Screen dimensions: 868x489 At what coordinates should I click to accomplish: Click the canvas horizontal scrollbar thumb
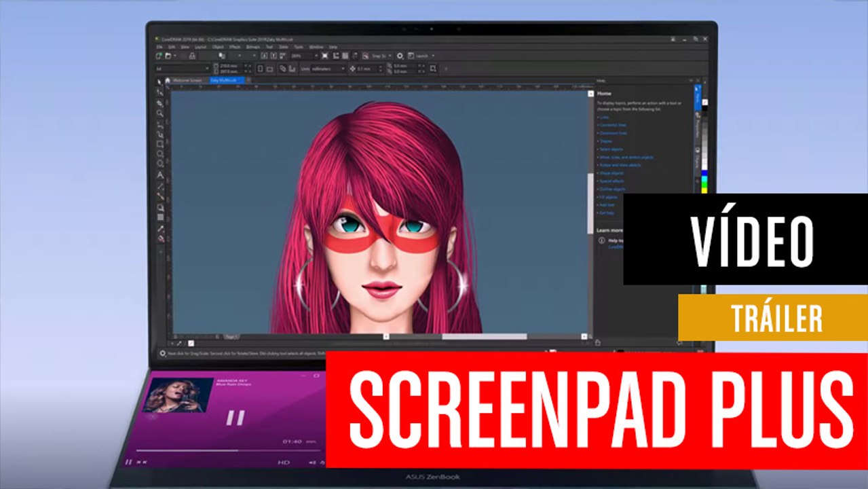485,336
